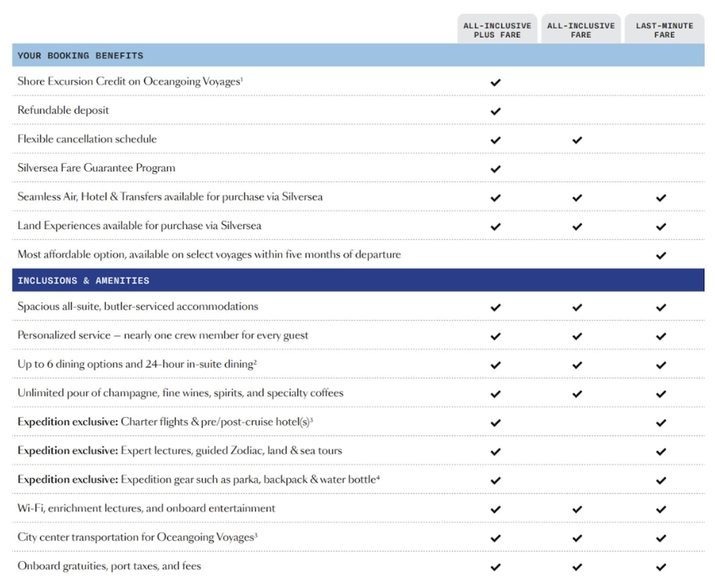
Task: Open the Last-Minute Fare column header
Action: pos(664,30)
